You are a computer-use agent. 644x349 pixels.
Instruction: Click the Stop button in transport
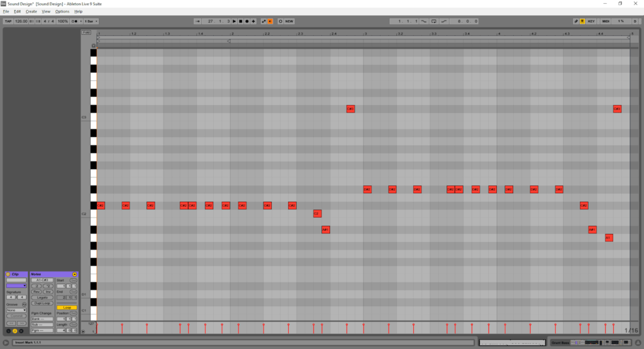(240, 21)
